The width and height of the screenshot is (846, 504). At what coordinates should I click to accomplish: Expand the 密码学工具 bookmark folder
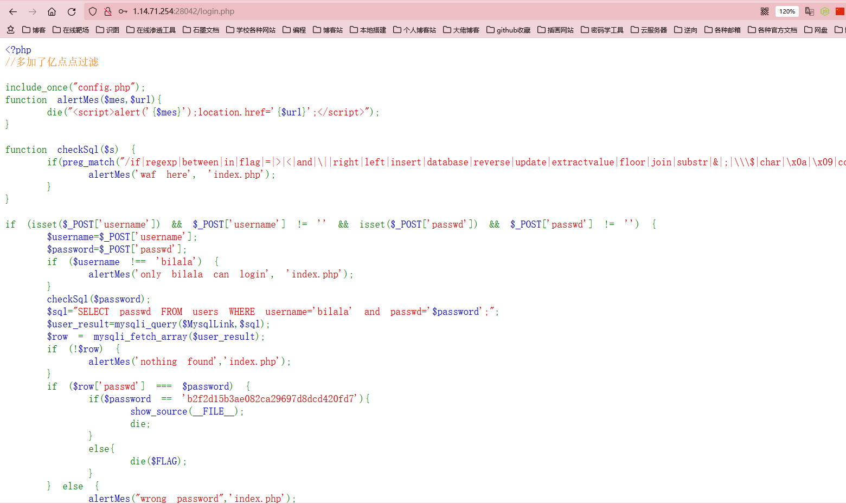coord(602,30)
